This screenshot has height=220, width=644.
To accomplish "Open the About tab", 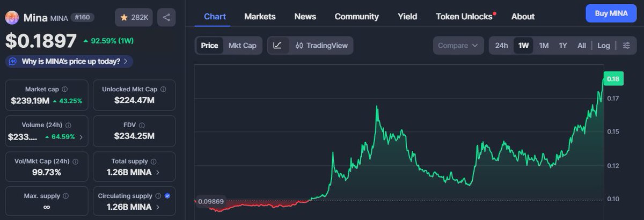I will pos(523,17).
